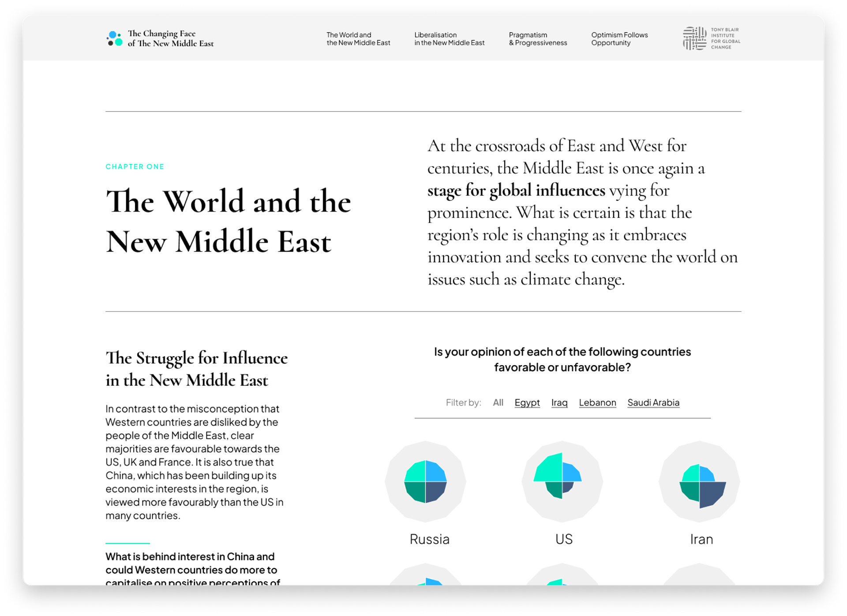The image size is (847, 616).
Task: Click the light blue quadrant of Russia chart
Action: (436, 471)
